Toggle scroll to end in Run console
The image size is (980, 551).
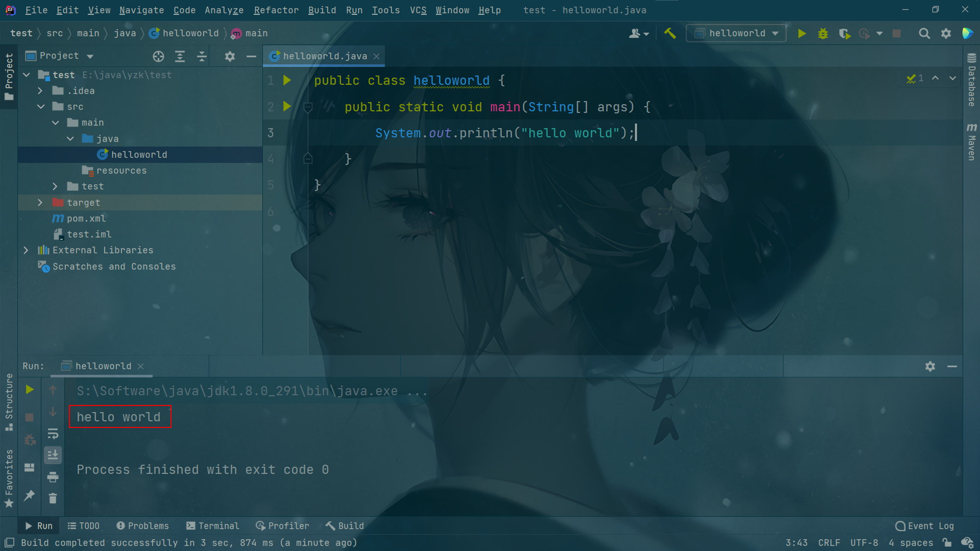click(53, 455)
